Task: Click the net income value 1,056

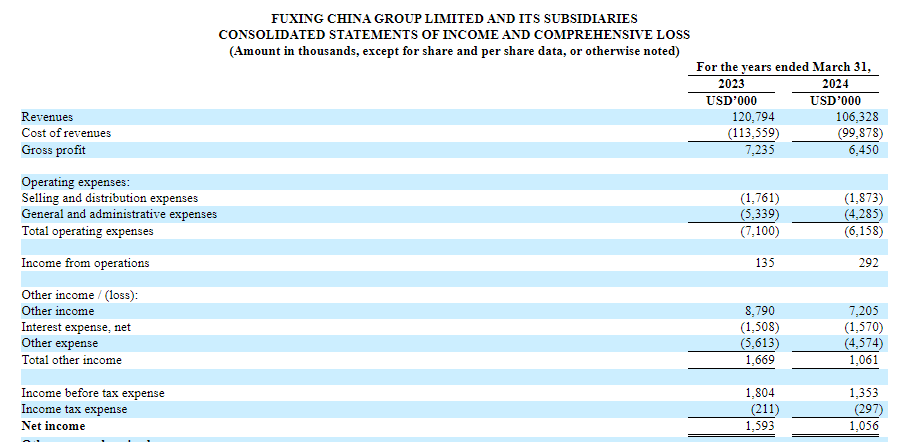Action: [x=864, y=426]
